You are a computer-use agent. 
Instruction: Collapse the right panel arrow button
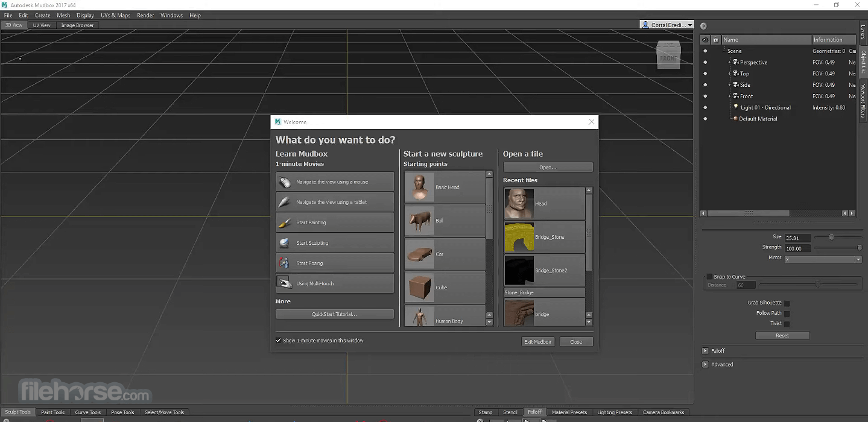pos(703,26)
